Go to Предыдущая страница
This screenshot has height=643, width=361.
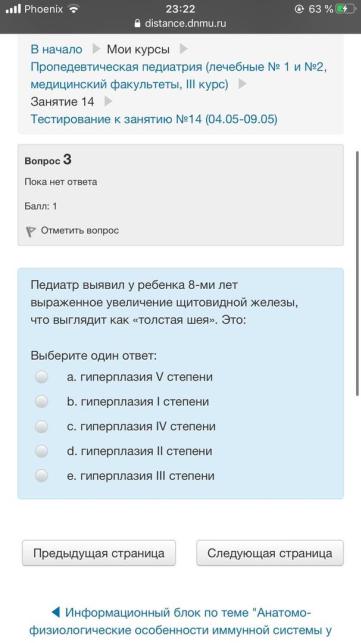(x=99, y=553)
